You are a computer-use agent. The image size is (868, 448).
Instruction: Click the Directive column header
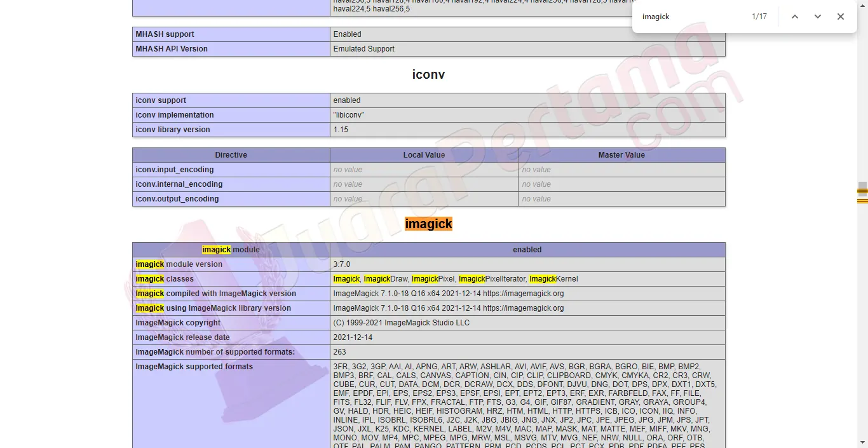(x=231, y=154)
